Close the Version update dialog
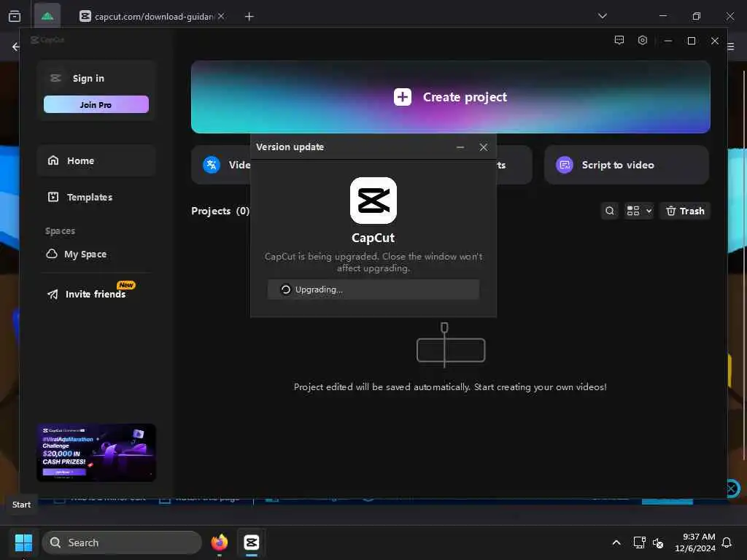The width and height of the screenshot is (747, 560). click(483, 147)
